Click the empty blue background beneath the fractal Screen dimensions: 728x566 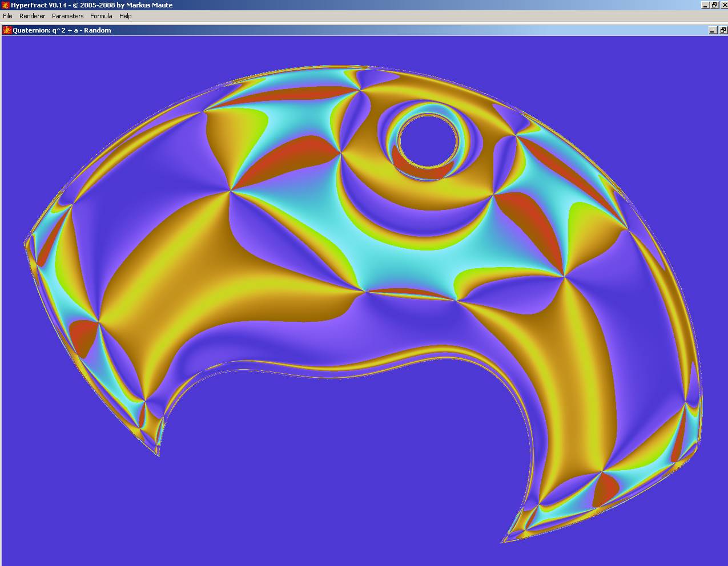click(x=343, y=468)
